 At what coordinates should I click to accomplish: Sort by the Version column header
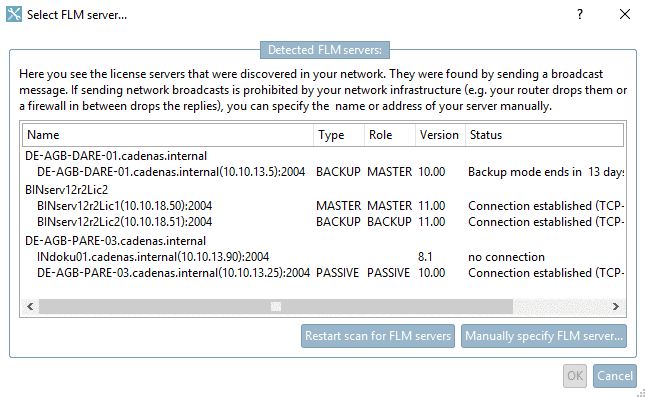pyautogui.click(x=441, y=135)
